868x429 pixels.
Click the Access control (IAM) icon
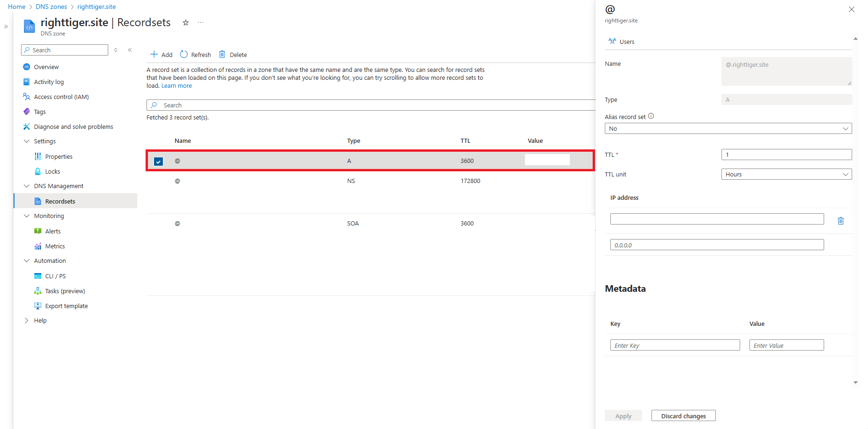27,97
